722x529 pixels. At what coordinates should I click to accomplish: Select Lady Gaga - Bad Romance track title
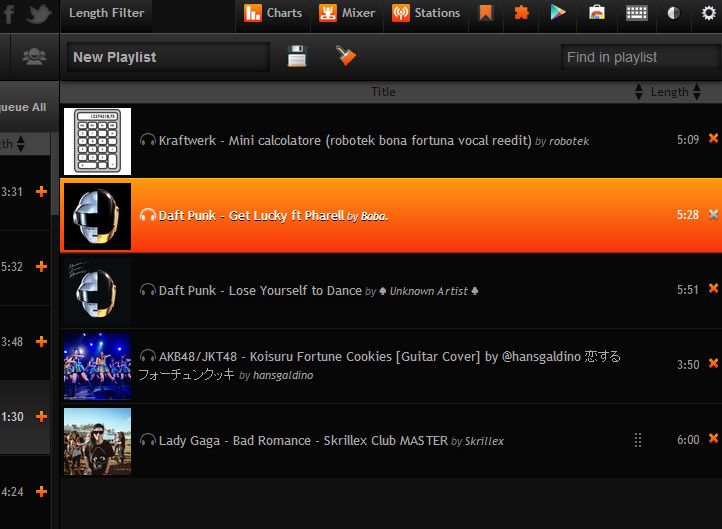[x=303, y=441]
